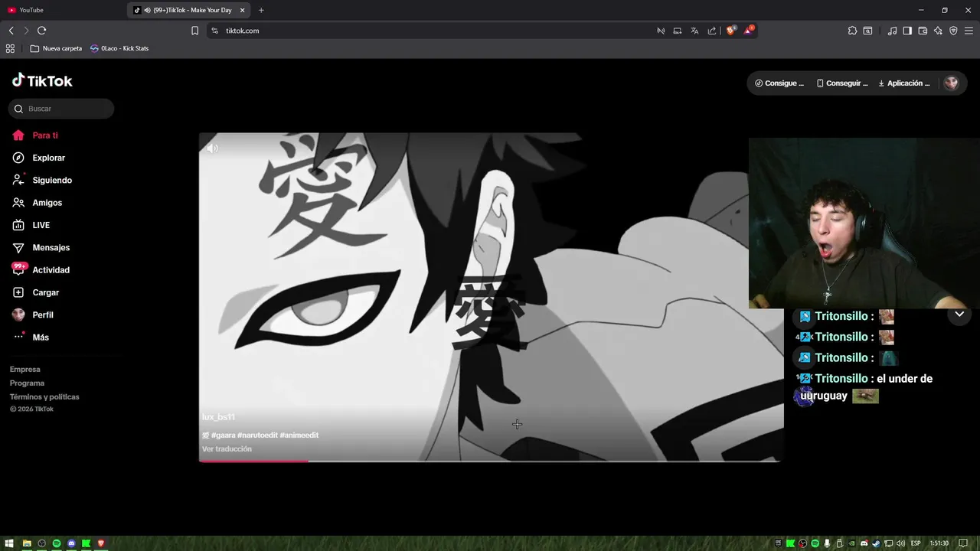Open Perfil page
Image resolution: width=980 pixels, height=551 pixels.
click(32, 315)
